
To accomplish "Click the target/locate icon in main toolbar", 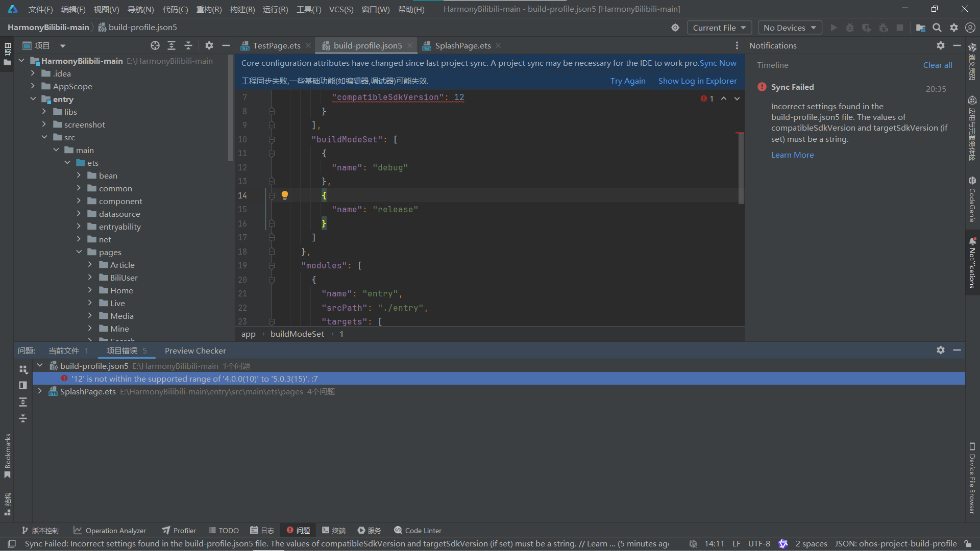I will point(675,28).
